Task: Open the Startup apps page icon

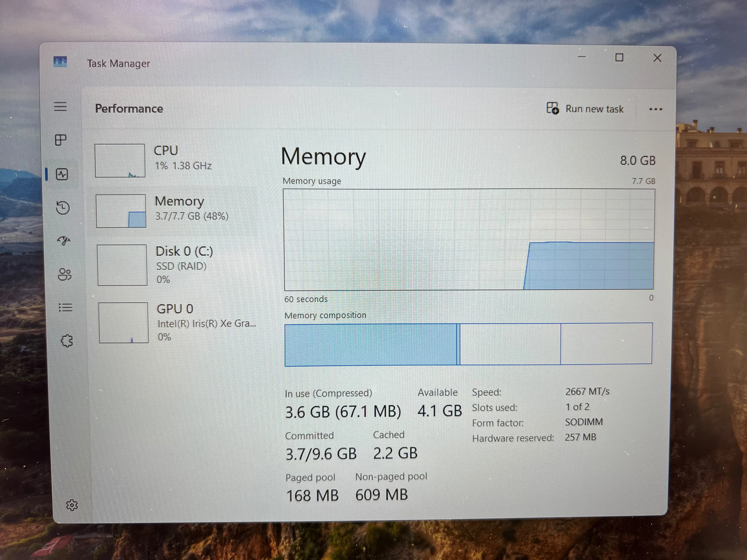Action: pos(64,241)
